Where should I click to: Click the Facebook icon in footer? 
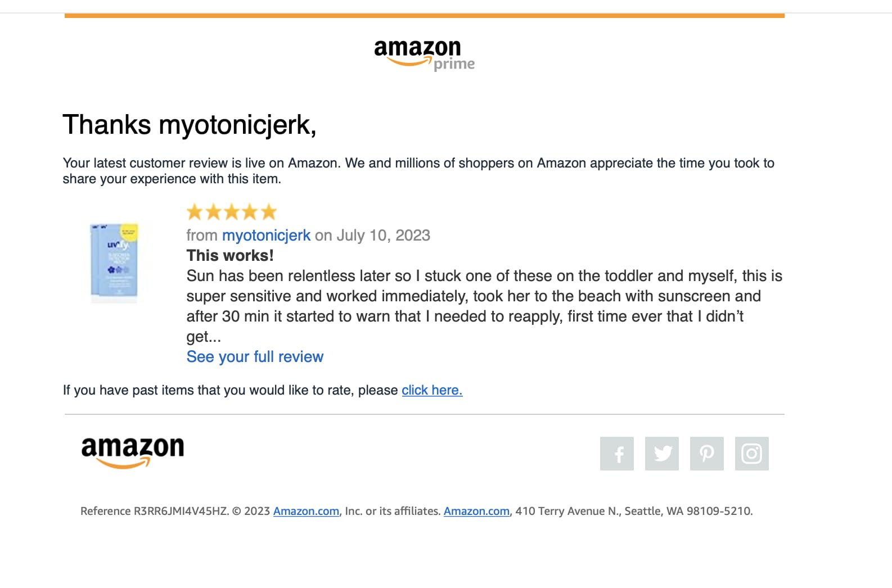coord(617,454)
